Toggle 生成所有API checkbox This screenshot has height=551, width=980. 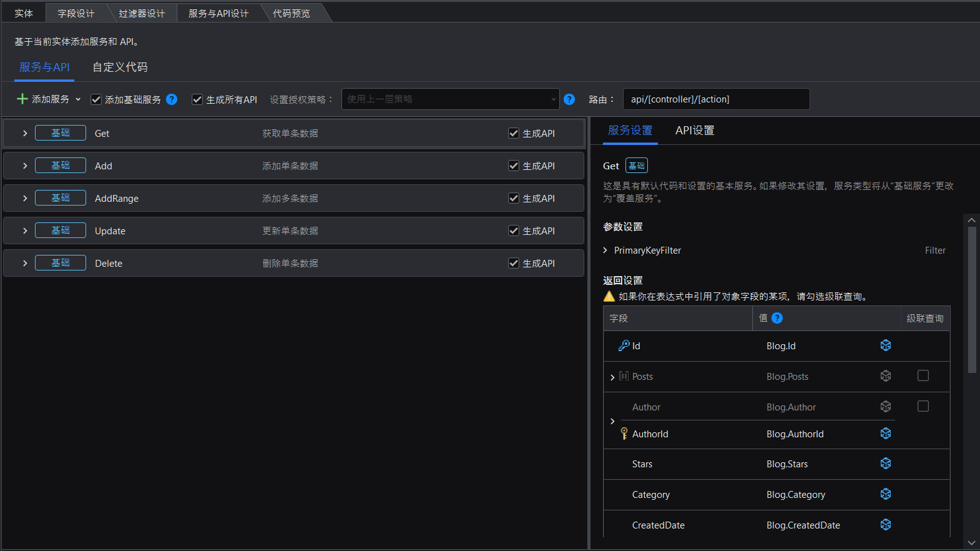point(197,99)
